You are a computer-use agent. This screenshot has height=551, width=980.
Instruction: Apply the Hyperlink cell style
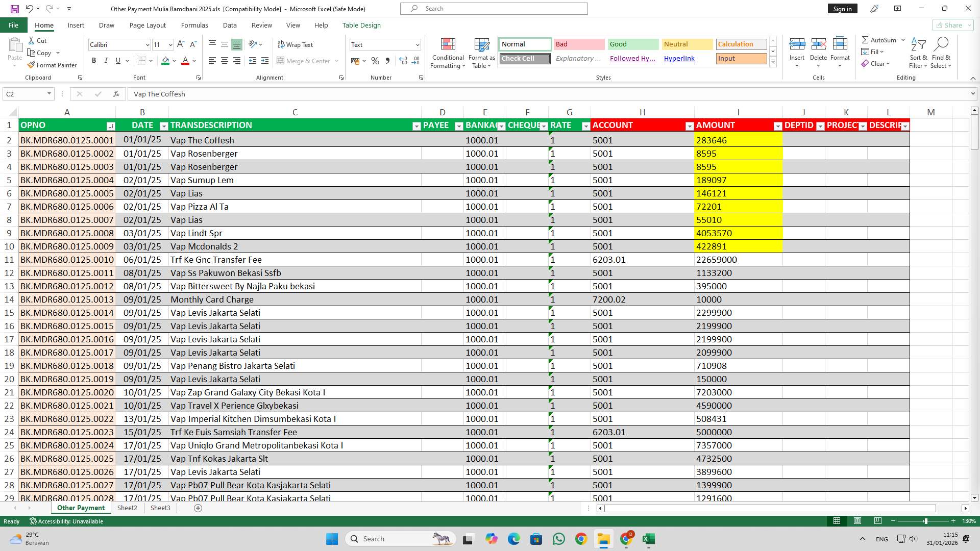(679, 58)
